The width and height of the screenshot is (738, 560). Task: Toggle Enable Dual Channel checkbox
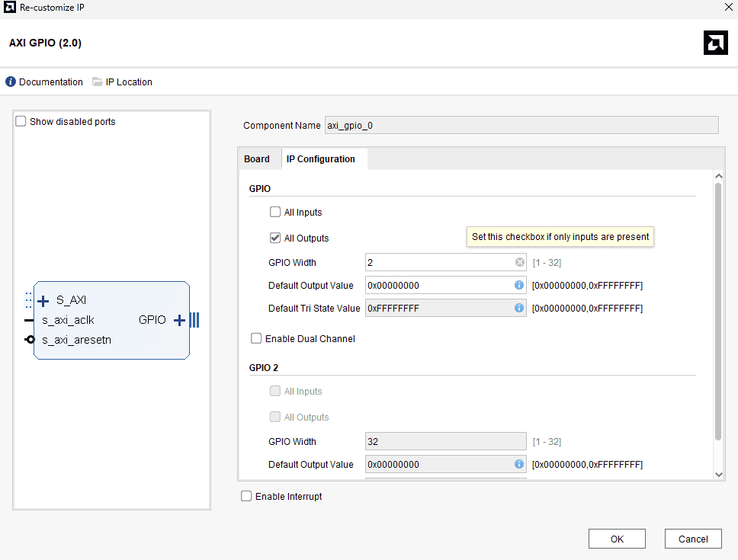(x=256, y=339)
